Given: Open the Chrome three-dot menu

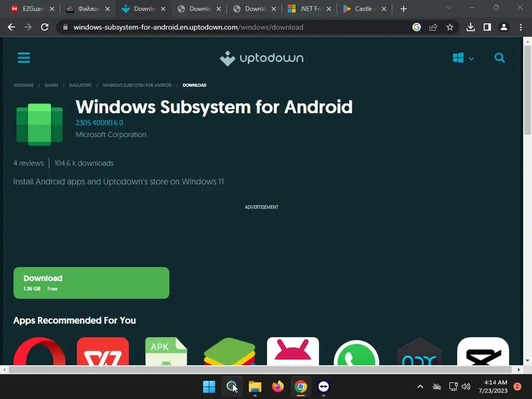Looking at the screenshot, I should coord(521,27).
